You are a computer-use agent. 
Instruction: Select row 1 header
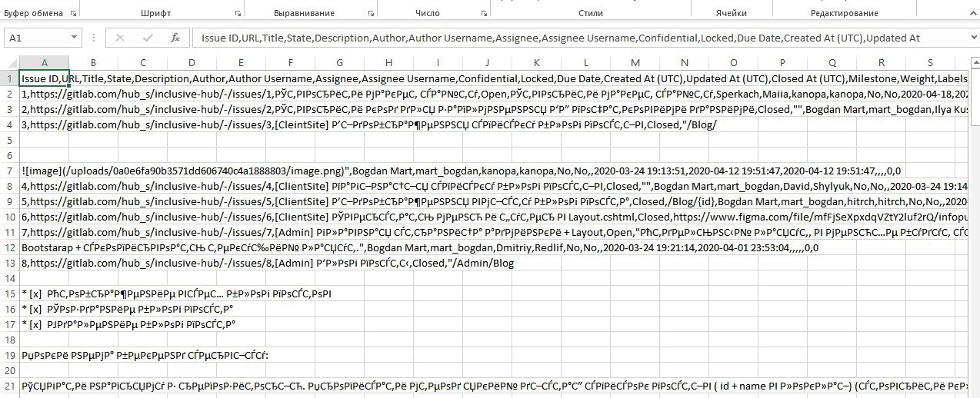coord(9,78)
